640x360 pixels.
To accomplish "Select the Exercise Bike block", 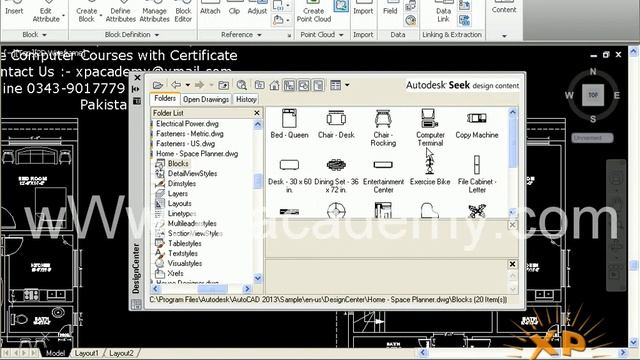I will coord(430,171).
